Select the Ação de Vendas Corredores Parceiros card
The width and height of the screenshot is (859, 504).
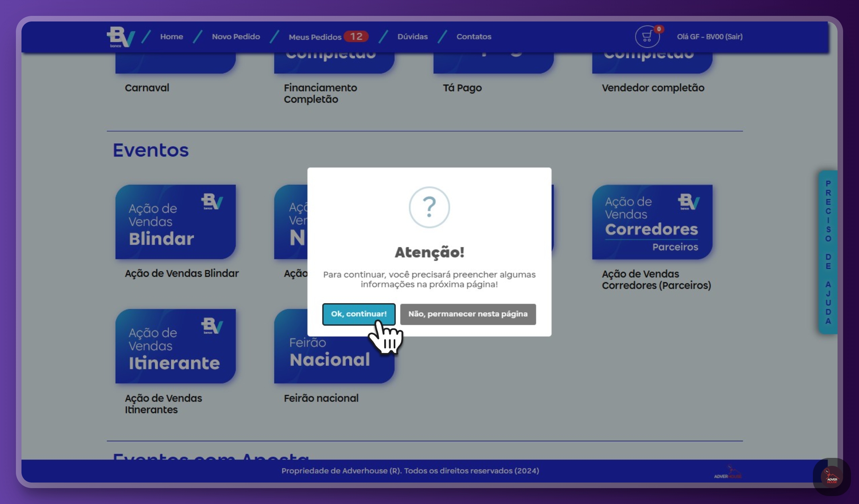coord(652,222)
